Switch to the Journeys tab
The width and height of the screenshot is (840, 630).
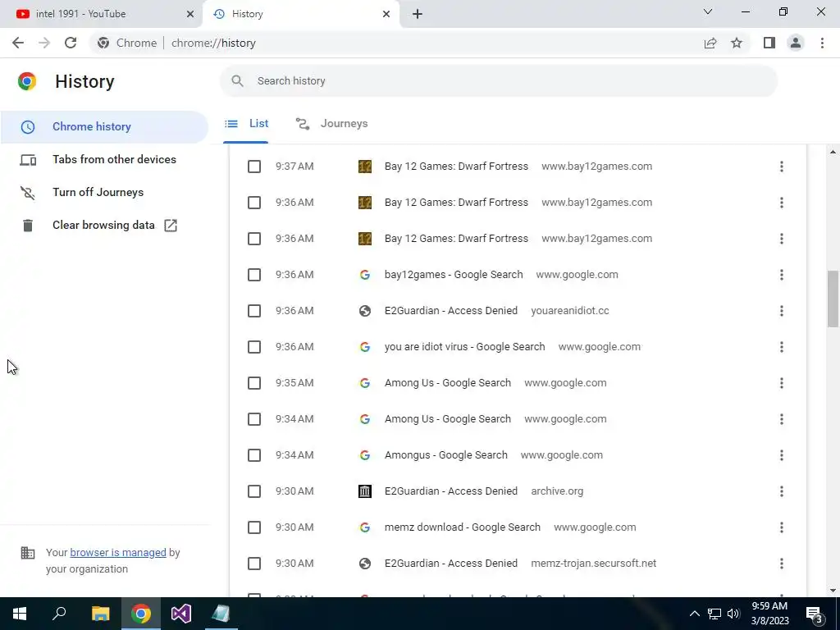(331, 124)
